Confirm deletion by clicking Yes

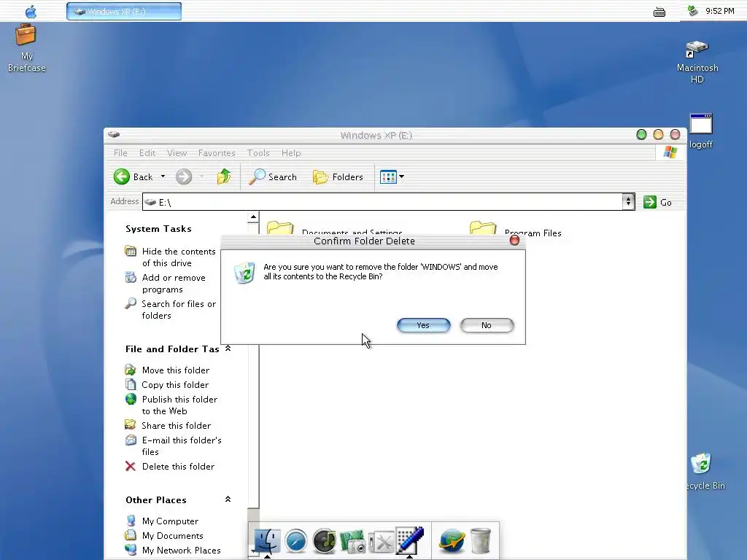[424, 325]
